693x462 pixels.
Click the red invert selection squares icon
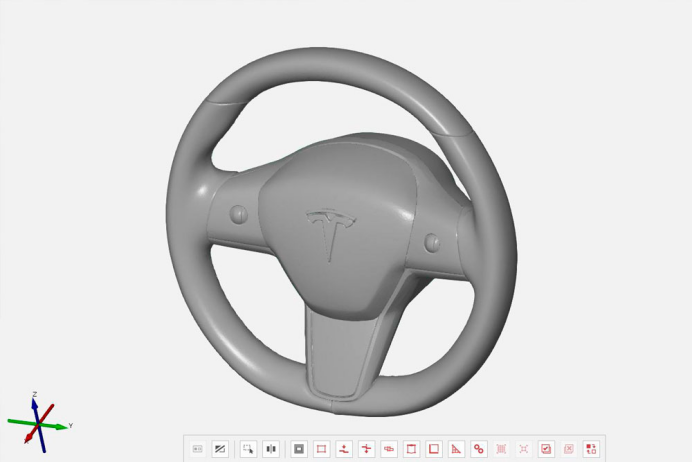click(591, 449)
